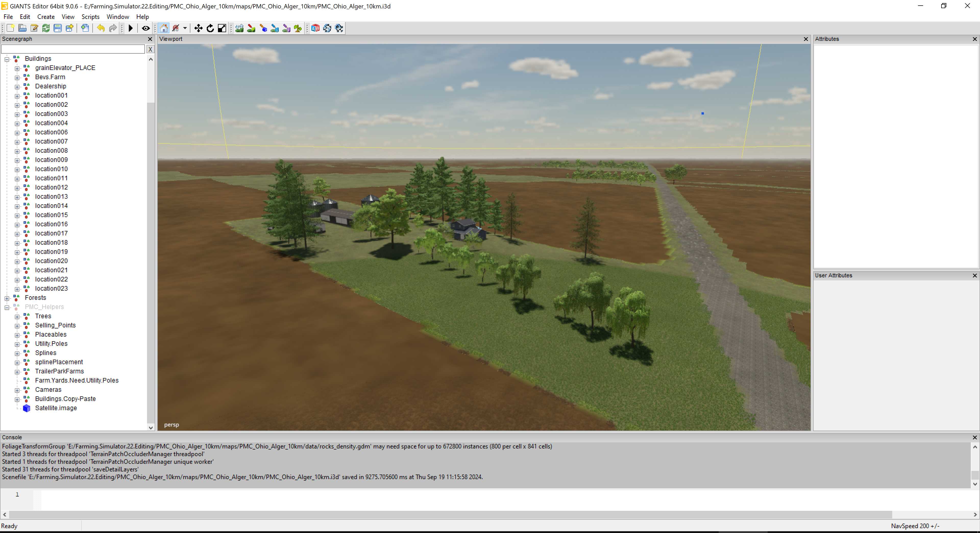
Task: Open the Create menu
Action: pyautogui.click(x=46, y=17)
